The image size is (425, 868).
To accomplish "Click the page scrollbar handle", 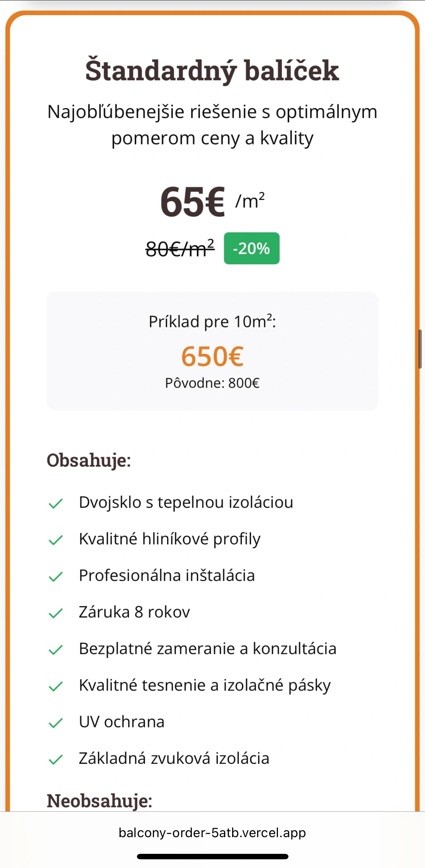I will 420,349.
